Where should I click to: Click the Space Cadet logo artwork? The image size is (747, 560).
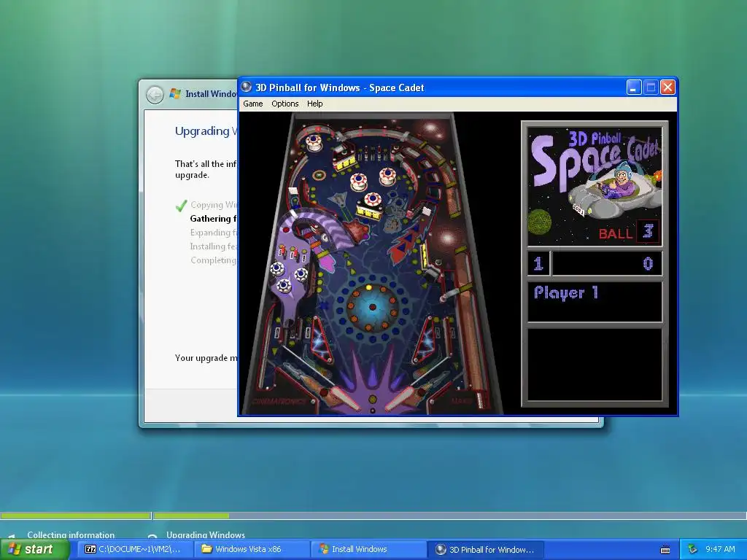point(595,186)
